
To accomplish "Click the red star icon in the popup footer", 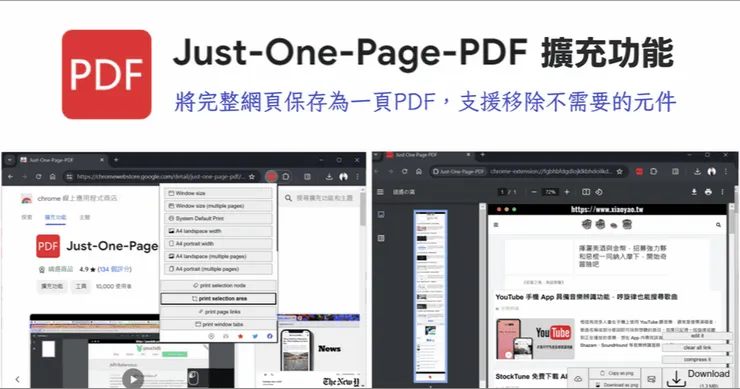I will (241, 336).
